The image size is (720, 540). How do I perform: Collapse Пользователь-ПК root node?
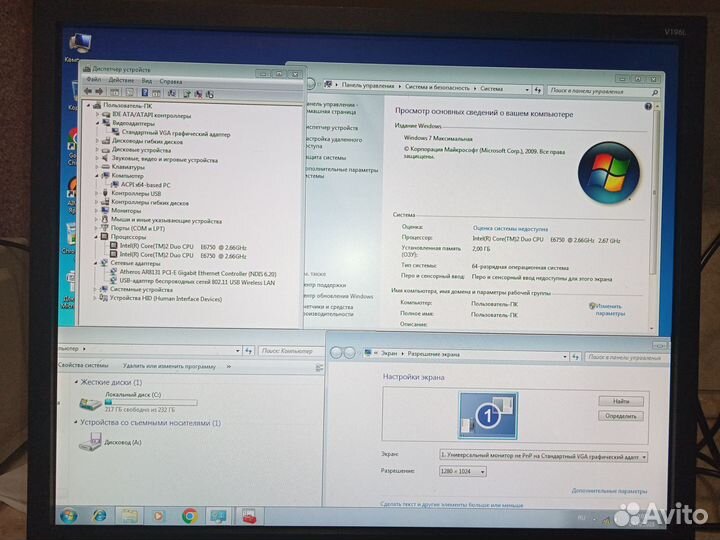89,105
